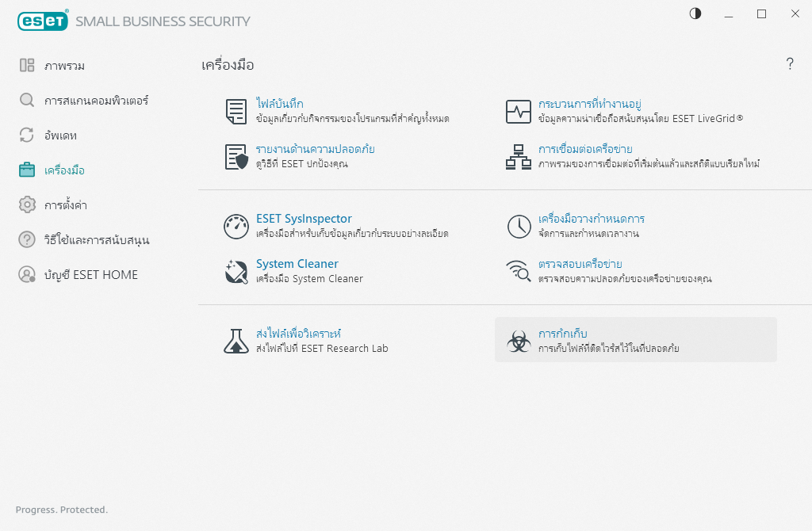
Task: Toggle the contrast color mode button
Action: (x=695, y=14)
